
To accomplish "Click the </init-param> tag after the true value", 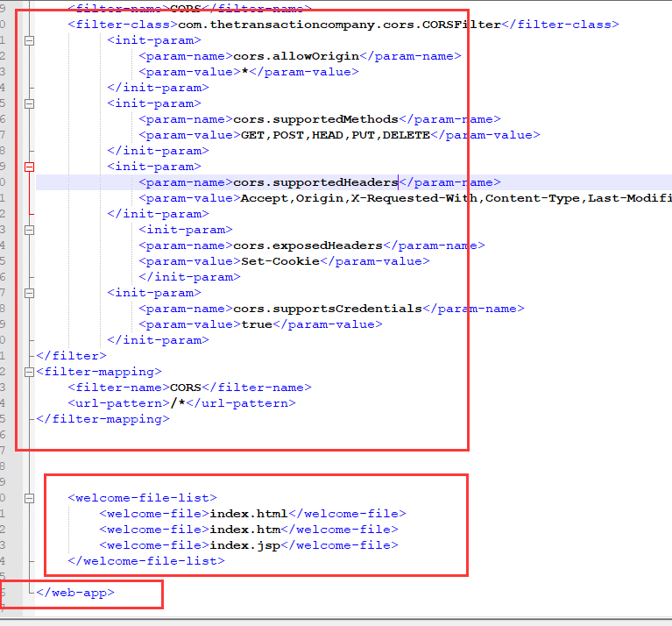I will click(158, 340).
